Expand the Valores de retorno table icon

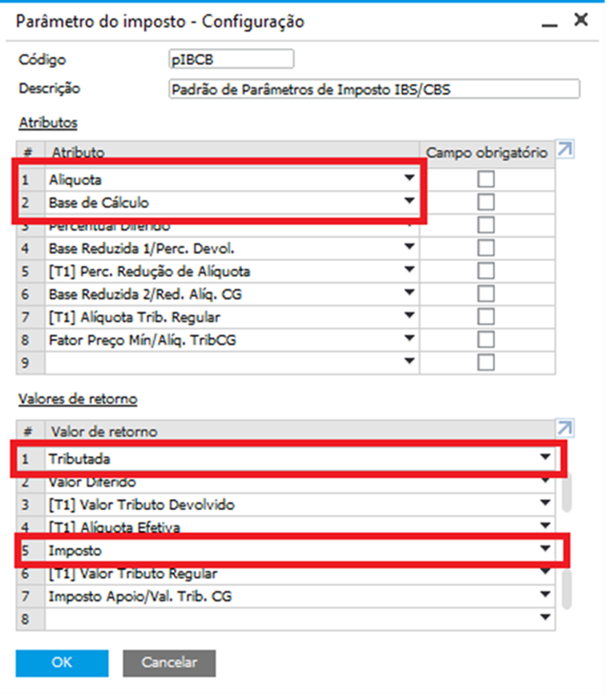pos(564,429)
